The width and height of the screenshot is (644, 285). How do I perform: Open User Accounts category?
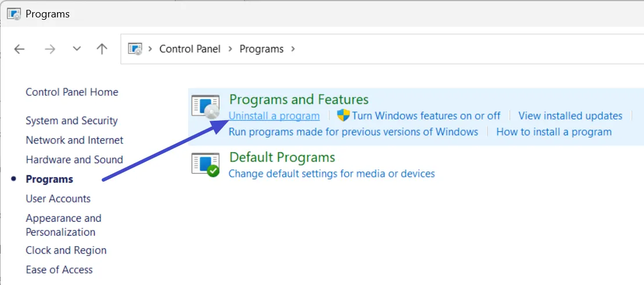pyautogui.click(x=58, y=199)
